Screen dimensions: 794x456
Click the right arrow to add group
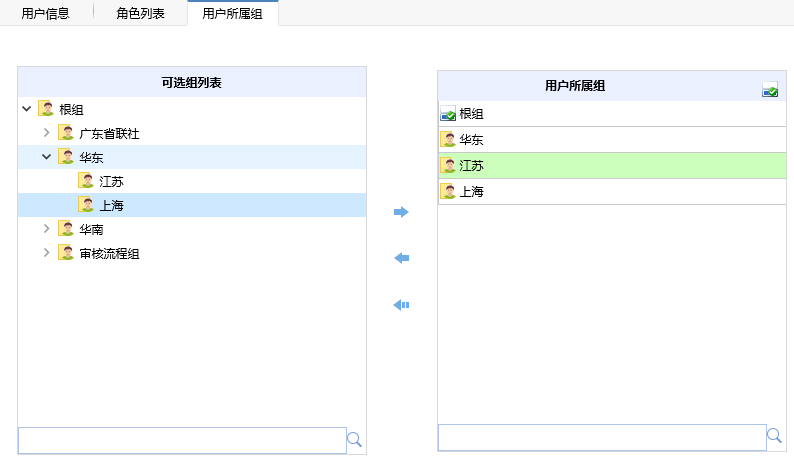[401, 212]
